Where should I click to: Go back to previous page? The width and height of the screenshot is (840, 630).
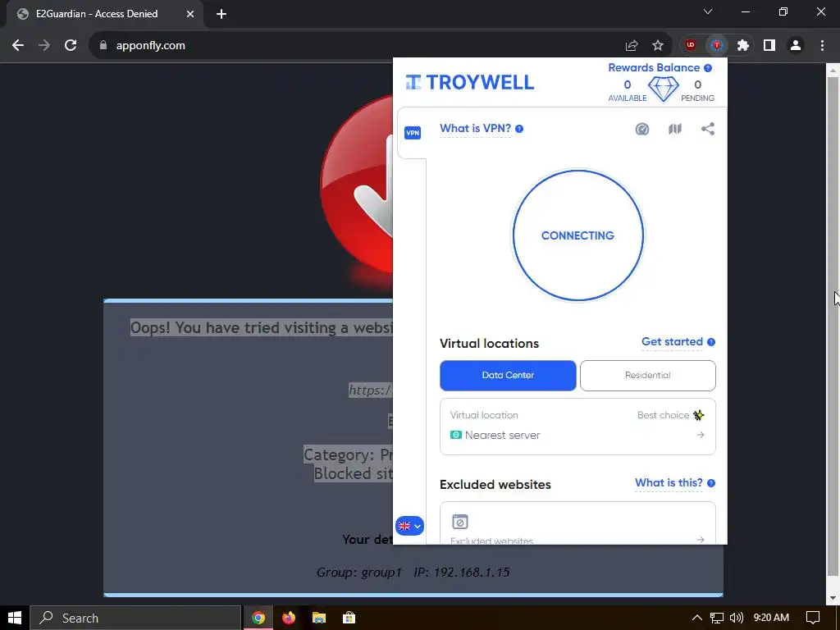point(18,46)
